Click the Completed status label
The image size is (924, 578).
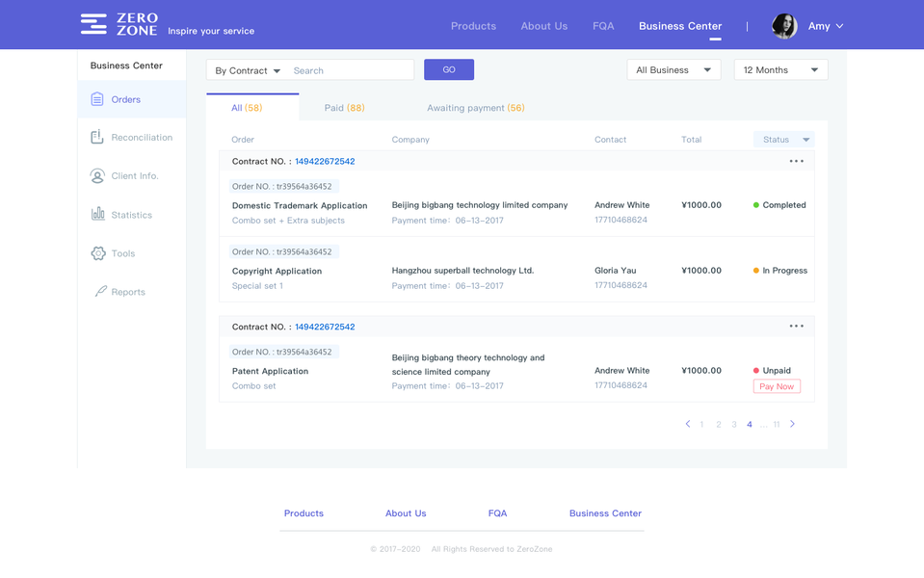tap(783, 205)
